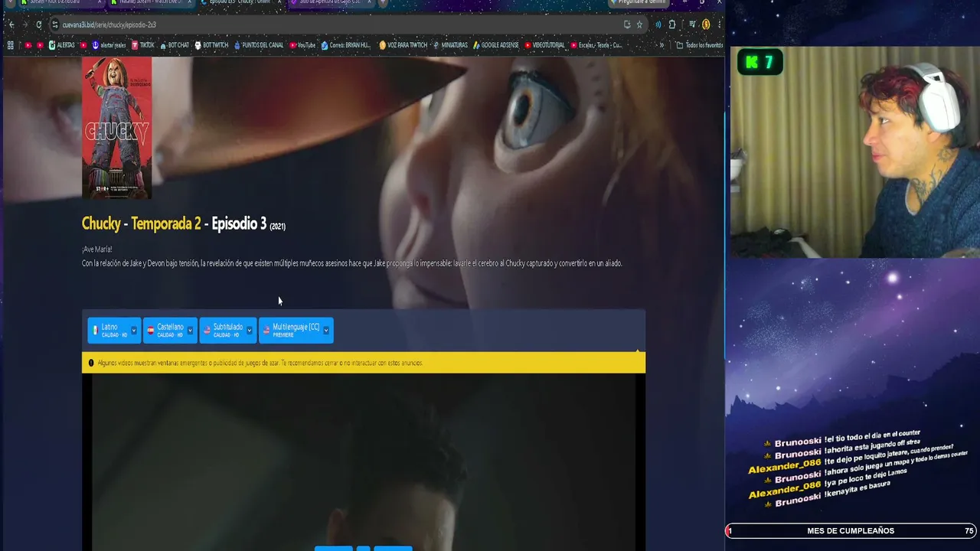Click the 'Temporada 2' season link
The width and height of the screenshot is (980, 551).
(166, 223)
